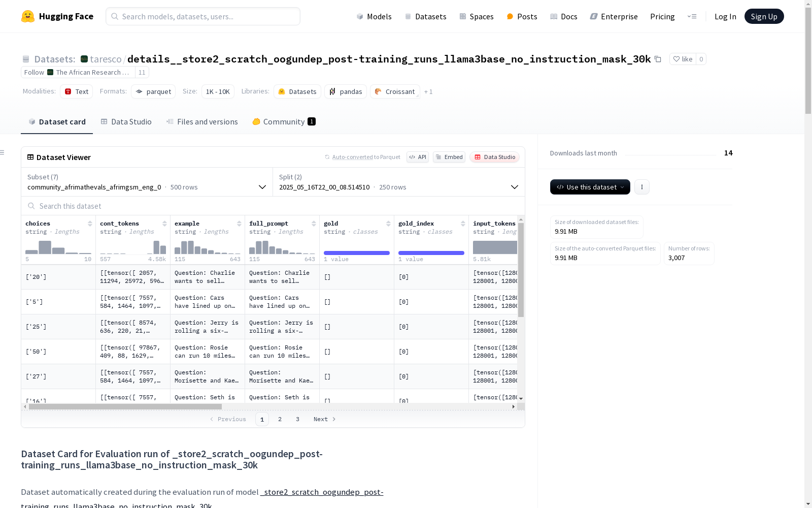Switch to the Data Studio tab

pos(126,122)
